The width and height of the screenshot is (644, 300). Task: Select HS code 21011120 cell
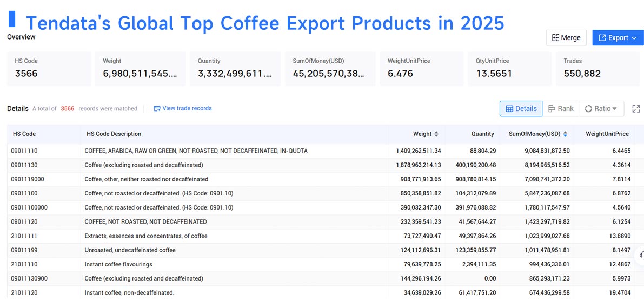coord(44,293)
